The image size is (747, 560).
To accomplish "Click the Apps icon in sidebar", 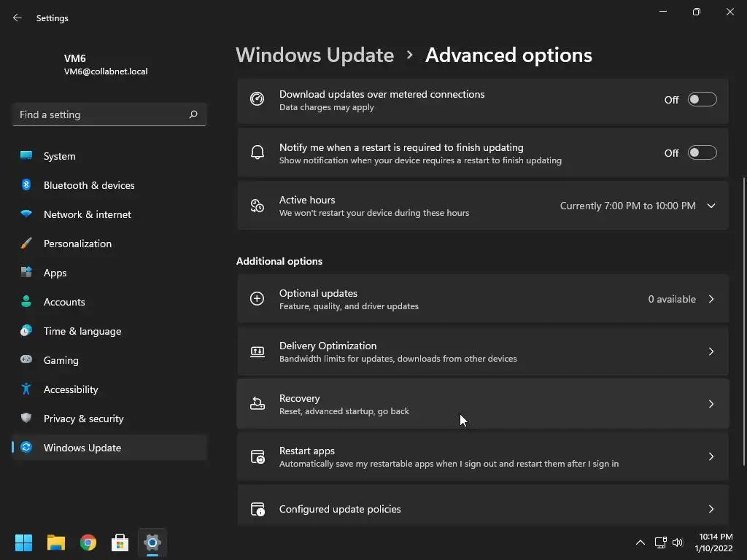I will tap(26, 273).
